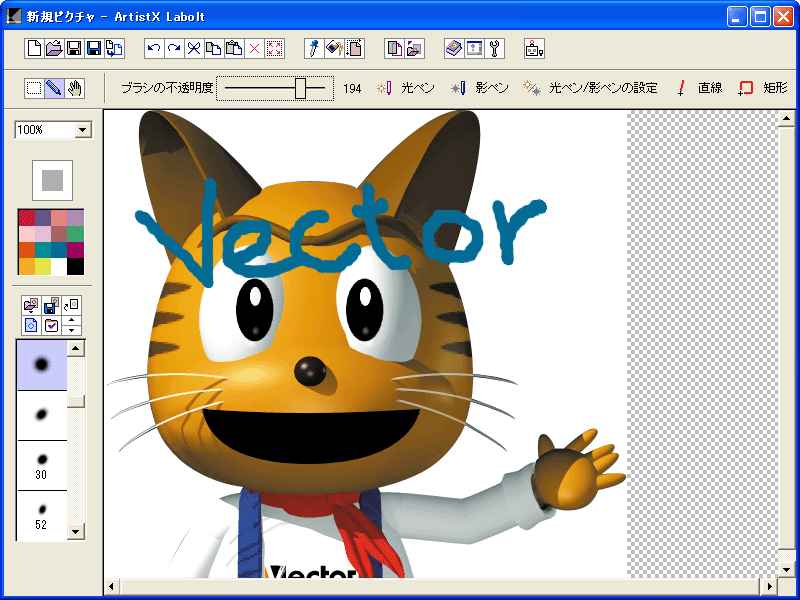
Task: Click the rotate brush icon
Action: pyautogui.click(x=71, y=305)
